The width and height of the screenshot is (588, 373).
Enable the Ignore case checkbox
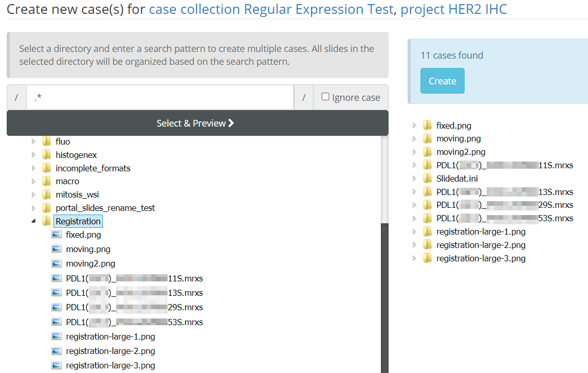click(325, 97)
